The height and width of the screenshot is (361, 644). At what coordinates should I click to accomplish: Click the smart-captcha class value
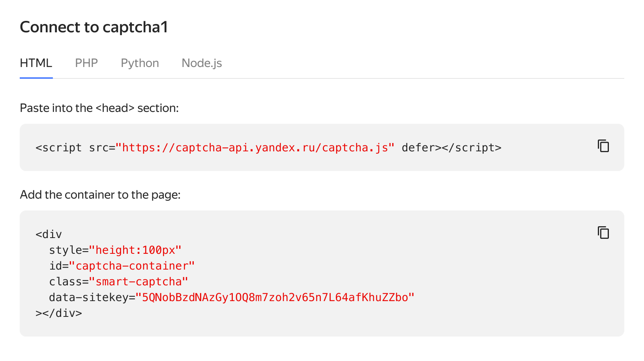click(139, 282)
